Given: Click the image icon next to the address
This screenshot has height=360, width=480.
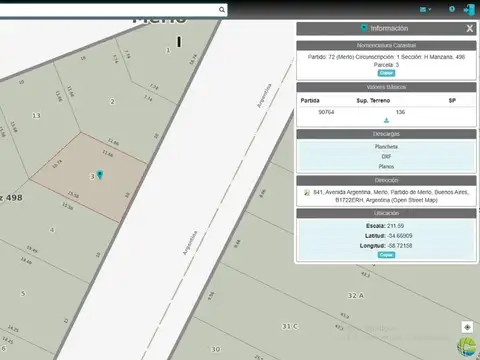Looking at the screenshot, I should (x=307, y=193).
